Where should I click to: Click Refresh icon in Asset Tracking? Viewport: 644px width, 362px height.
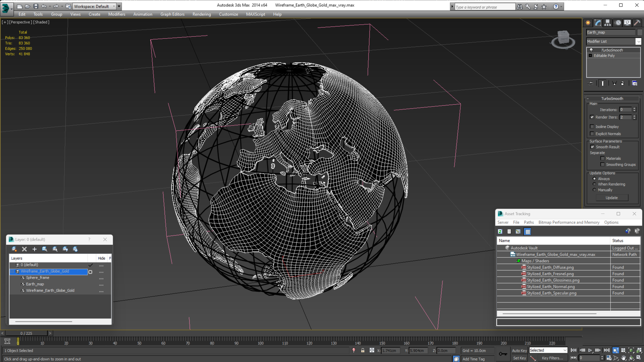pos(500,232)
